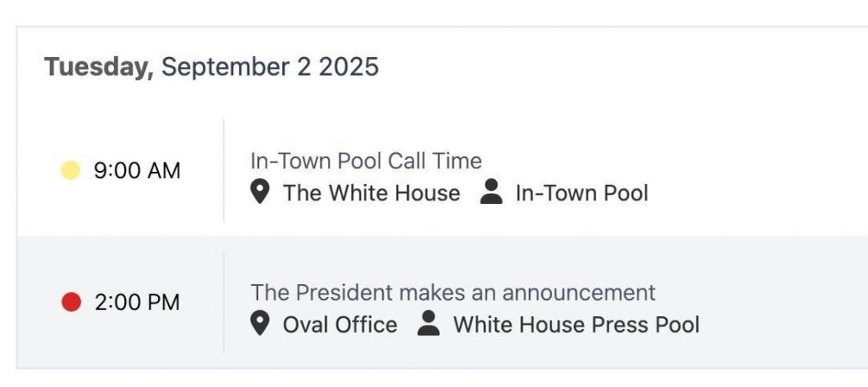The height and width of the screenshot is (387, 868).
Task: Select the red status dot for 2:00 PM
Action: pyautogui.click(x=71, y=302)
